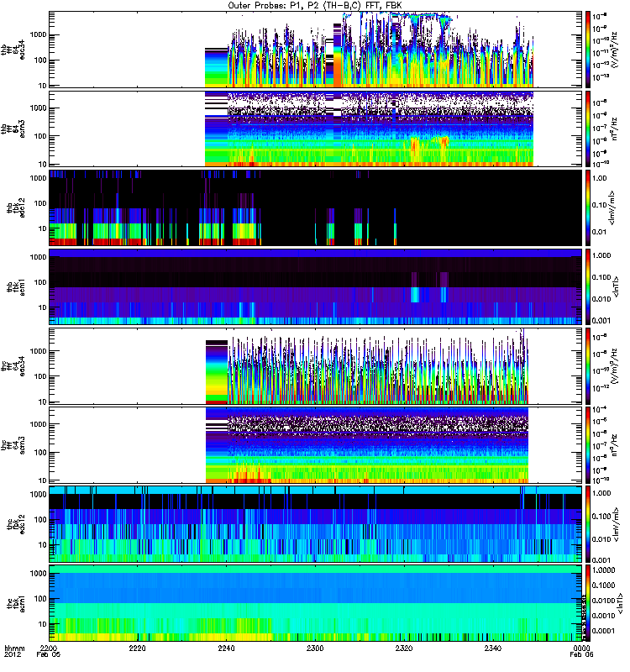
Task: Click the 'Feb 06' date label
Action: pos(581,654)
